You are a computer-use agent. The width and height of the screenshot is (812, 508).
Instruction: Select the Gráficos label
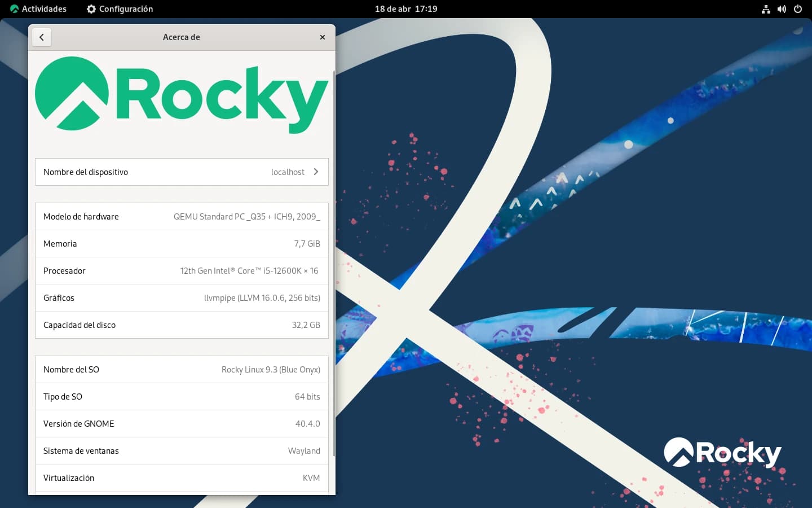click(59, 298)
